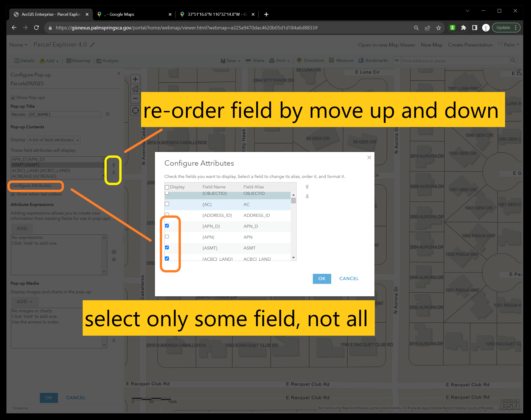
Task: Open the Palm user menu
Action: (x=509, y=45)
